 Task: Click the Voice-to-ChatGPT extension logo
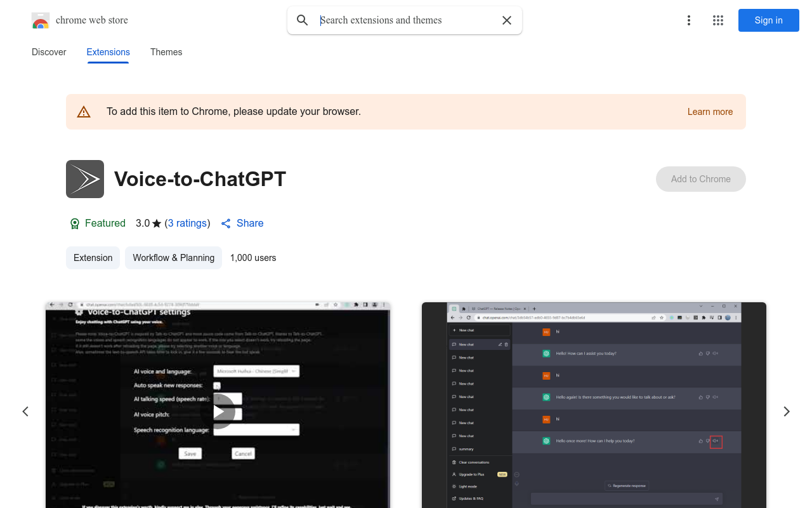pos(85,179)
